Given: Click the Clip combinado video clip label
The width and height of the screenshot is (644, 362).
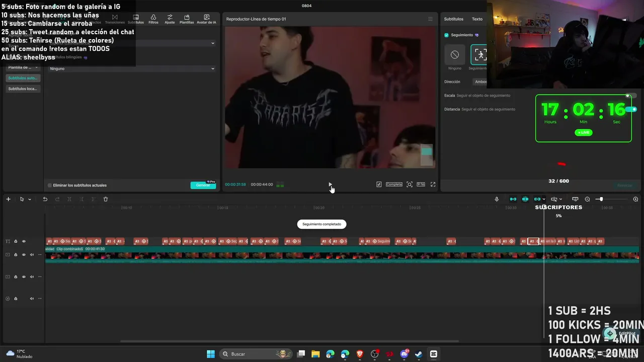Looking at the screenshot, I should 69,249.
